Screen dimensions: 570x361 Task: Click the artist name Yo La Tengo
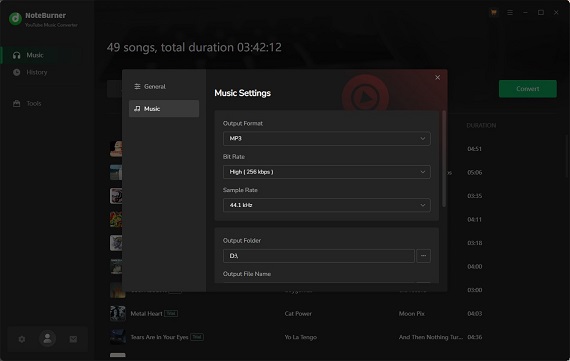click(301, 337)
